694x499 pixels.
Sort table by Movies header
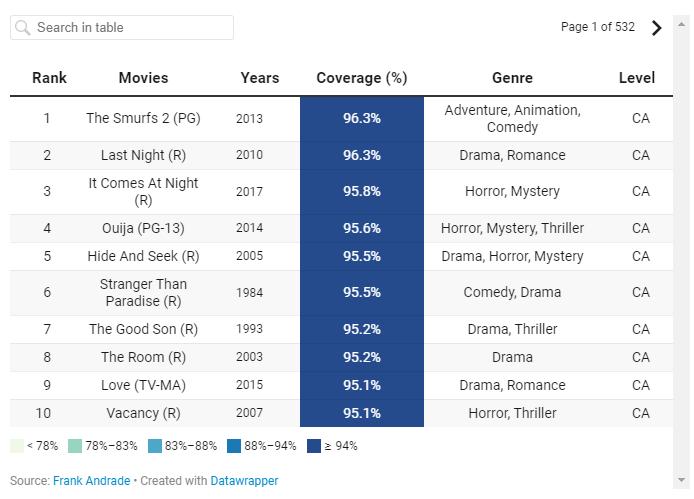pos(143,78)
